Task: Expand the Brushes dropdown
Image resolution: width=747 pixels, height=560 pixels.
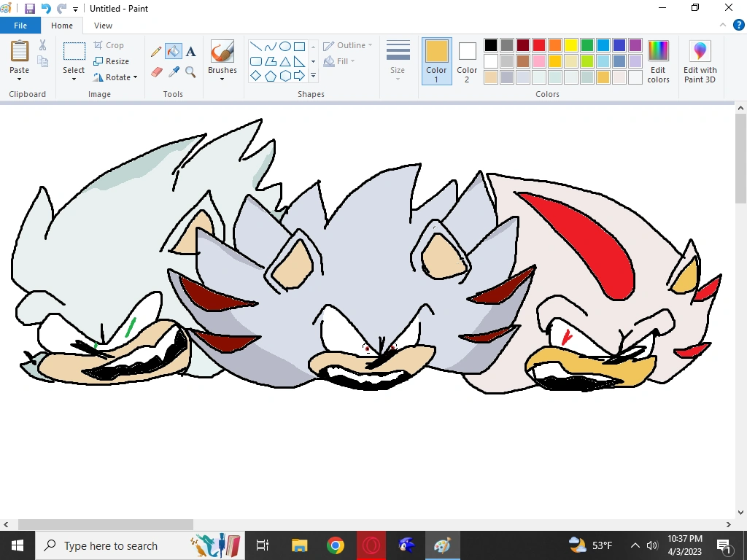Action: (222, 79)
